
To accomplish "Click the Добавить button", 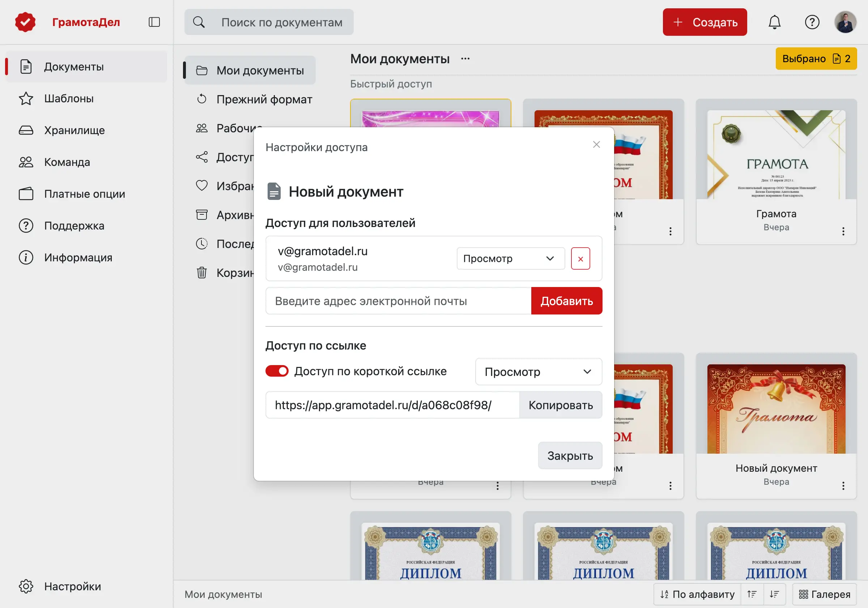I will (x=567, y=301).
